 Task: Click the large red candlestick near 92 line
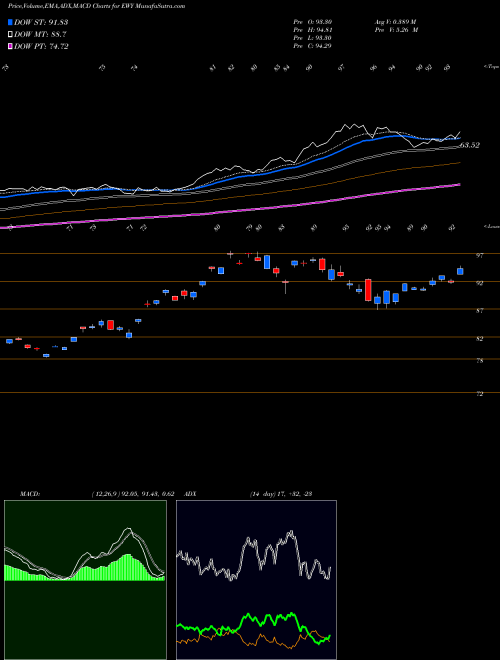368,290
